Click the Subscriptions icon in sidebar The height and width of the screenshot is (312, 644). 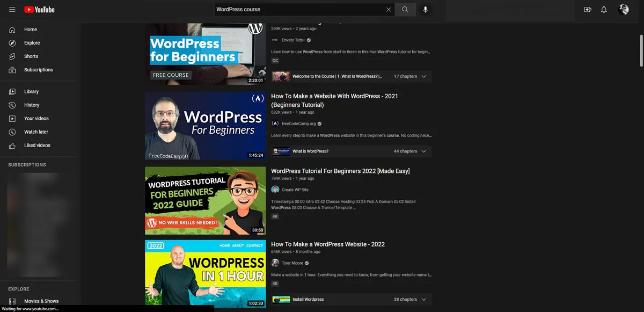pos(12,70)
